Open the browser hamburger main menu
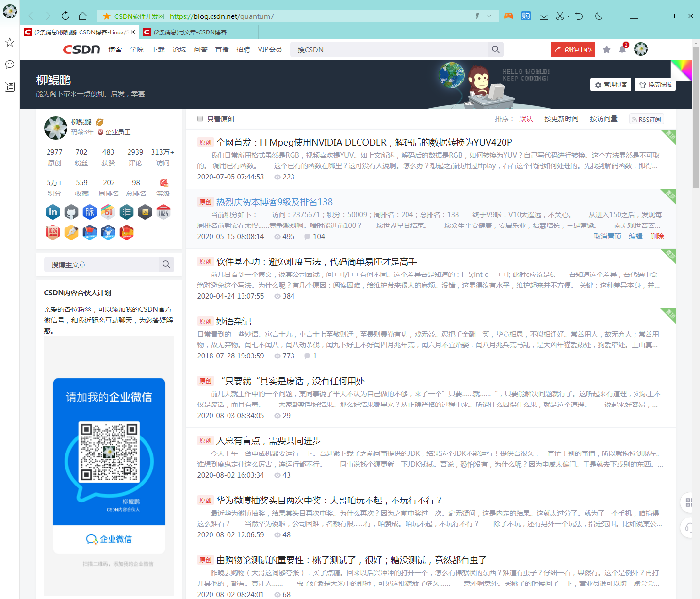 coord(634,16)
